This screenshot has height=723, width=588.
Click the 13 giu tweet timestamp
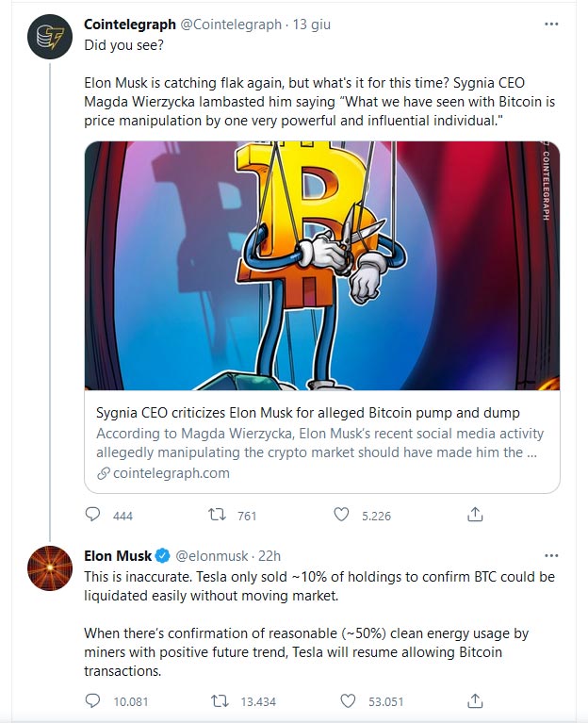point(313,24)
